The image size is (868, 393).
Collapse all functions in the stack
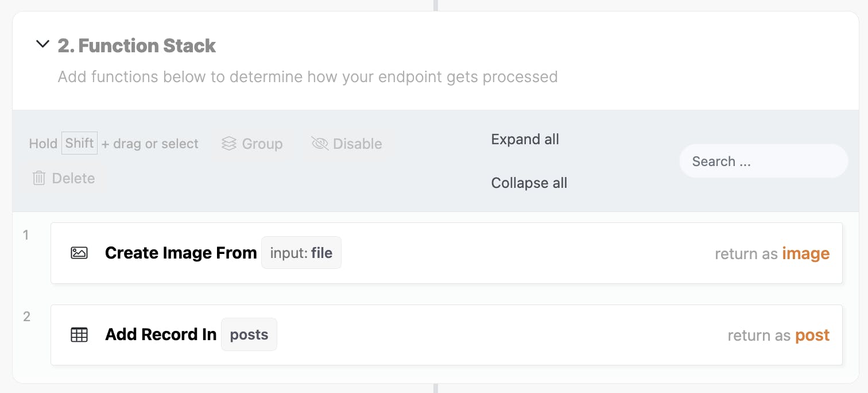point(529,183)
